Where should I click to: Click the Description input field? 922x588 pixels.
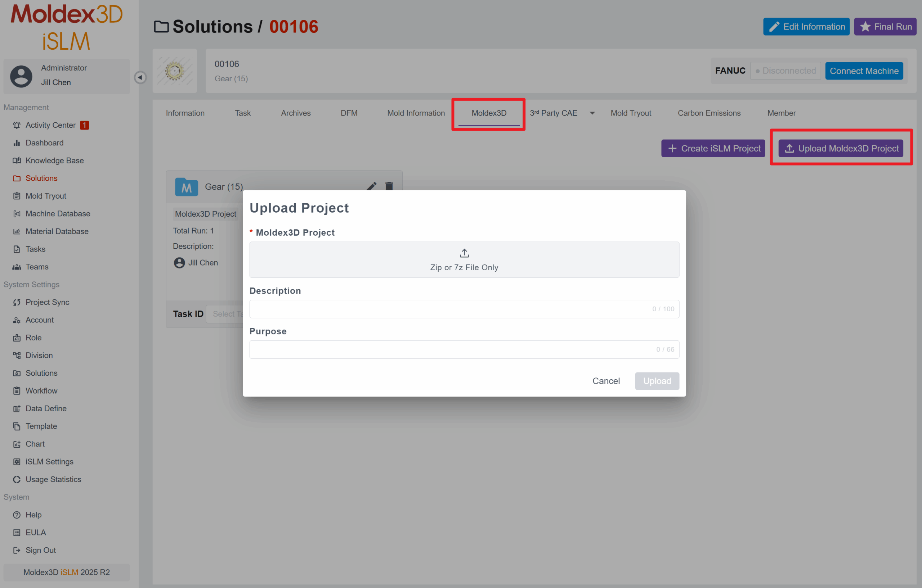pyautogui.click(x=464, y=309)
